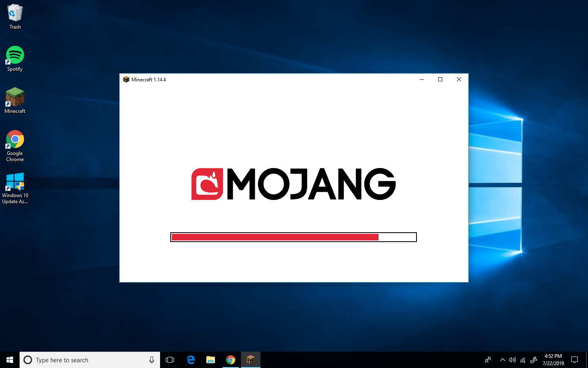Click the red Mojang loading progress bar
Viewport: 588px width, 368px height.
[294, 237]
